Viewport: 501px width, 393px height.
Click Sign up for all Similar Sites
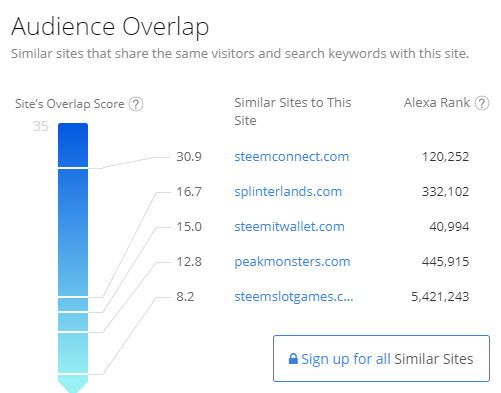pyautogui.click(x=381, y=358)
